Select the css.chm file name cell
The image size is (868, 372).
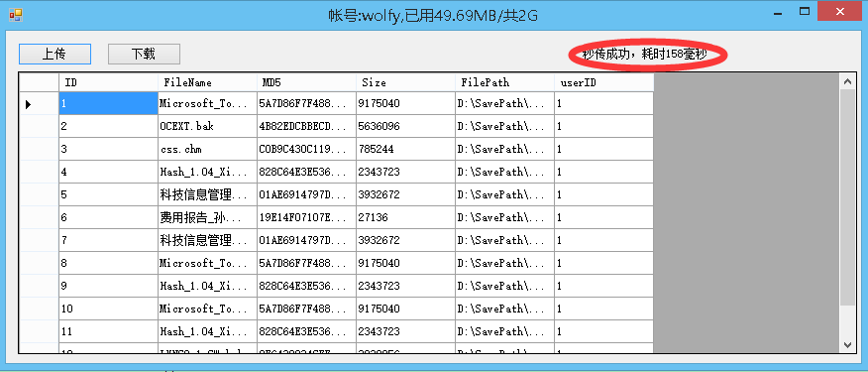[x=208, y=149]
